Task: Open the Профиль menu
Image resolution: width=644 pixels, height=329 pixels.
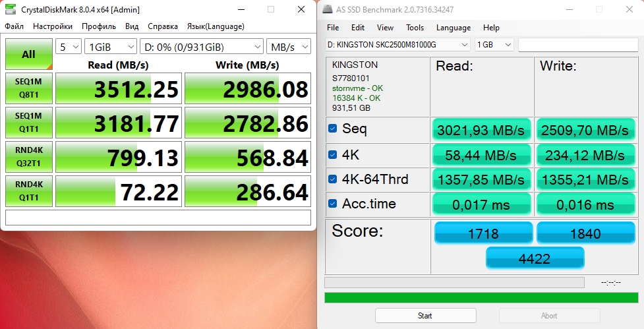Action: (99, 26)
